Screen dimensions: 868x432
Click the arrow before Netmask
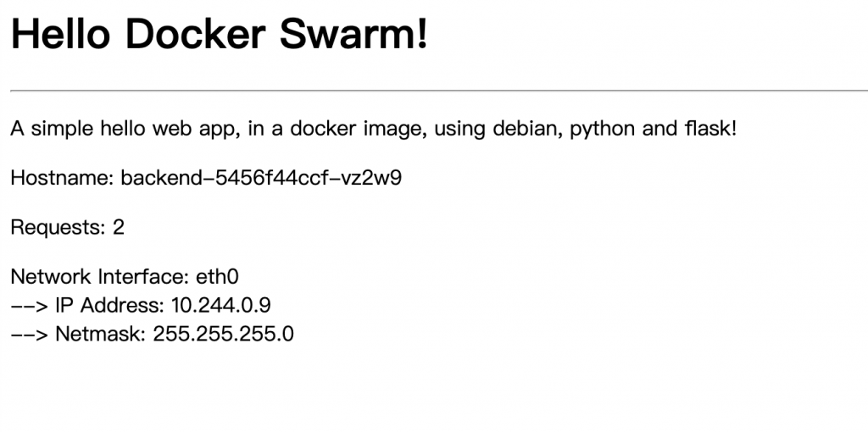coord(30,335)
